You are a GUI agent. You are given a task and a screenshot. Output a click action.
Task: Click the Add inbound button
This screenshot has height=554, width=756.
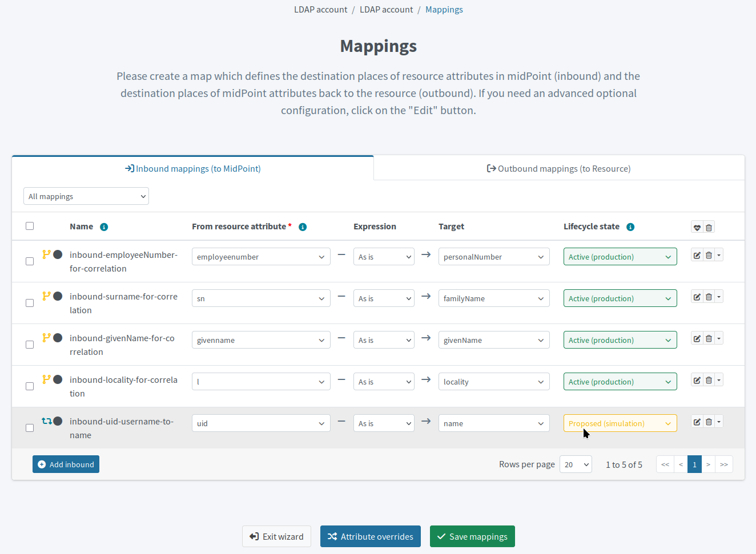point(66,464)
